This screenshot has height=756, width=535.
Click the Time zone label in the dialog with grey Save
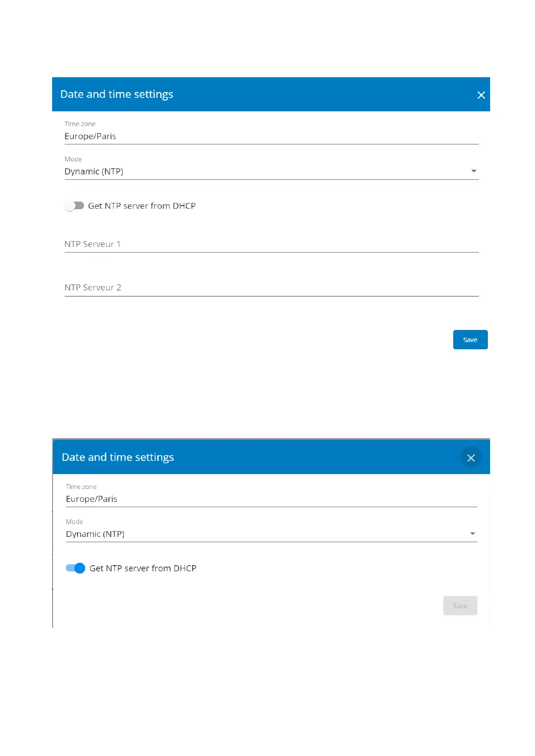coord(81,487)
